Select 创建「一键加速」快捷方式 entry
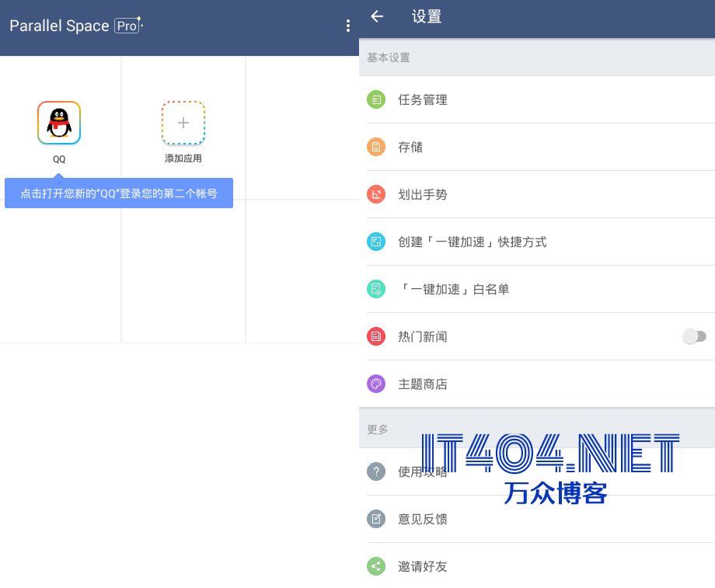 tap(537, 242)
